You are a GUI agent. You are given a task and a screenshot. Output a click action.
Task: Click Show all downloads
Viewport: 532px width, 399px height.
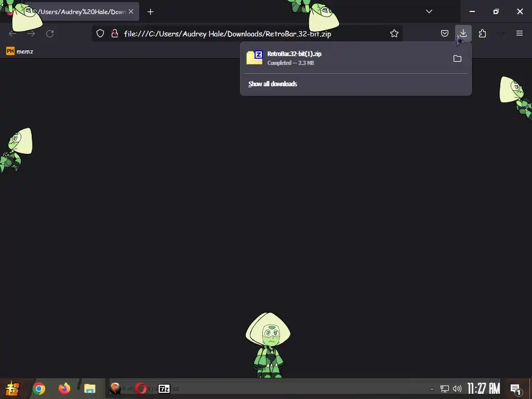tap(273, 84)
